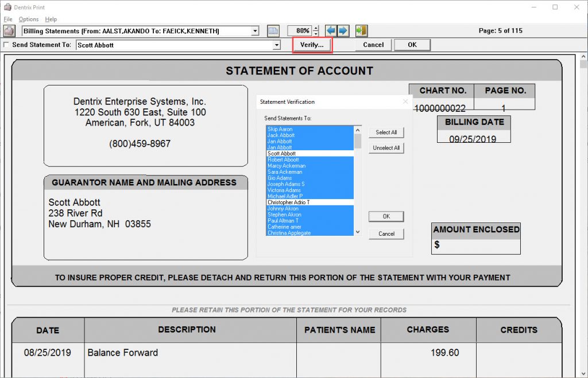This screenshot has height=378, width=588.
Task: Confirm the verification dialog with OK
Action: tap(386, 216)
